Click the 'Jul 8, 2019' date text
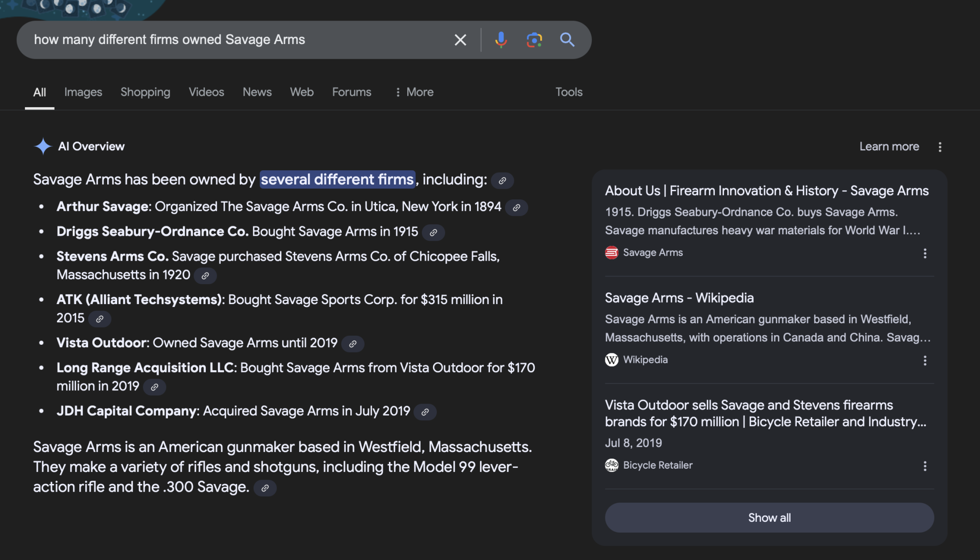Viewport: 980px width, 560px height. tap(634, 443)
